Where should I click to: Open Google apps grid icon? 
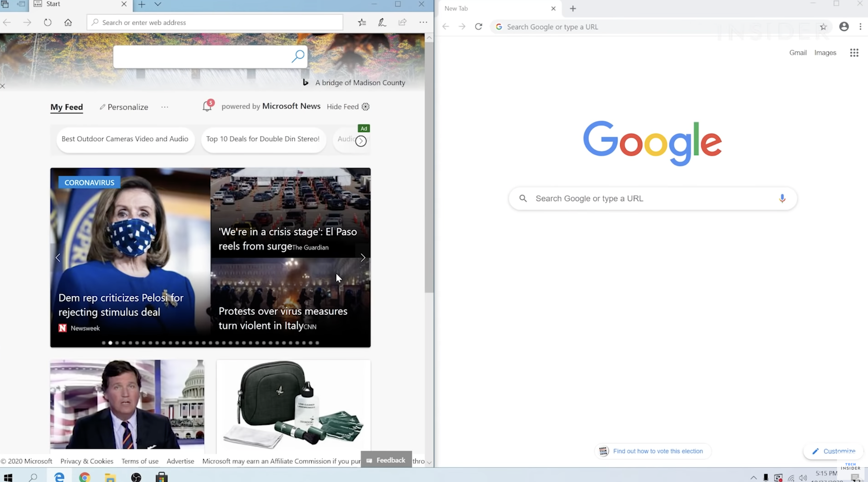point(854,53)
